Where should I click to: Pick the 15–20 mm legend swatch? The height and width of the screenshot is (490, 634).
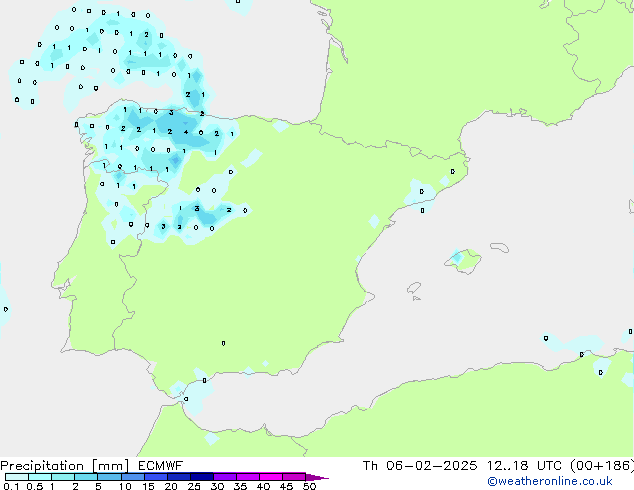point(155,477)
